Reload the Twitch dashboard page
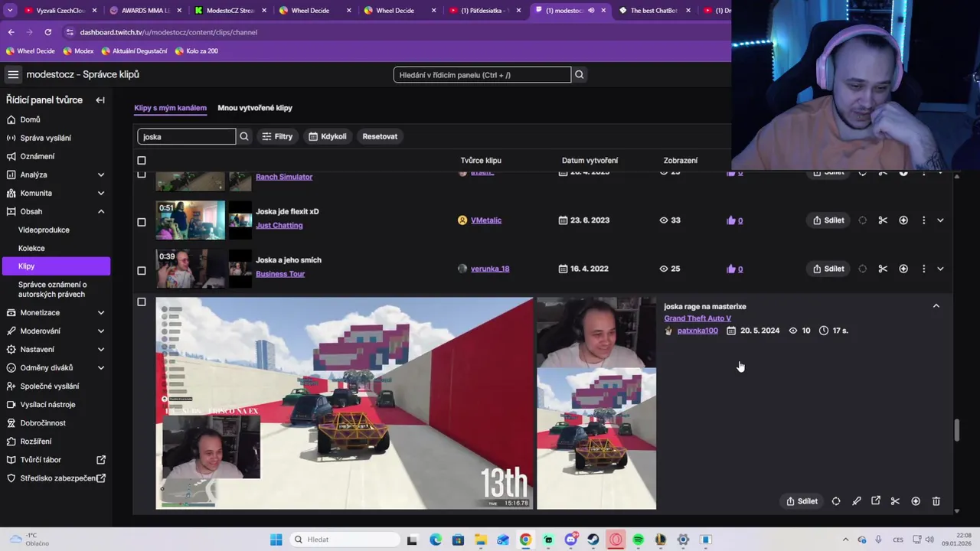 47,32
